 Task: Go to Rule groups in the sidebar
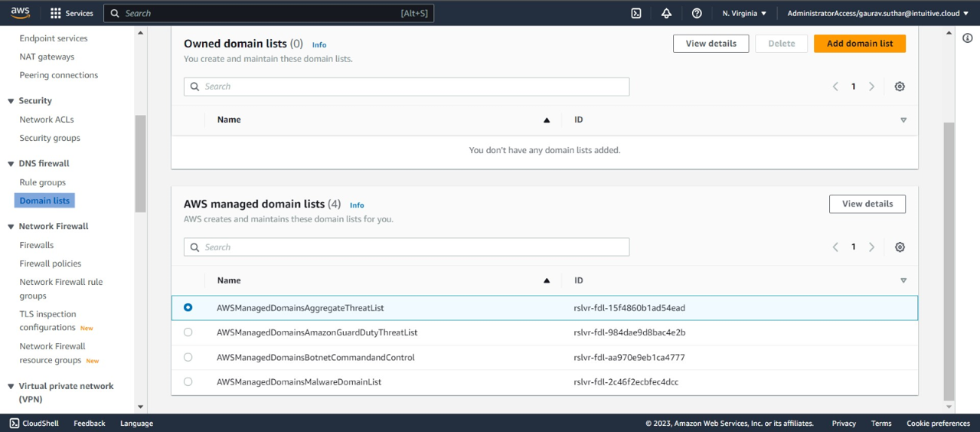tap(43, 182)
